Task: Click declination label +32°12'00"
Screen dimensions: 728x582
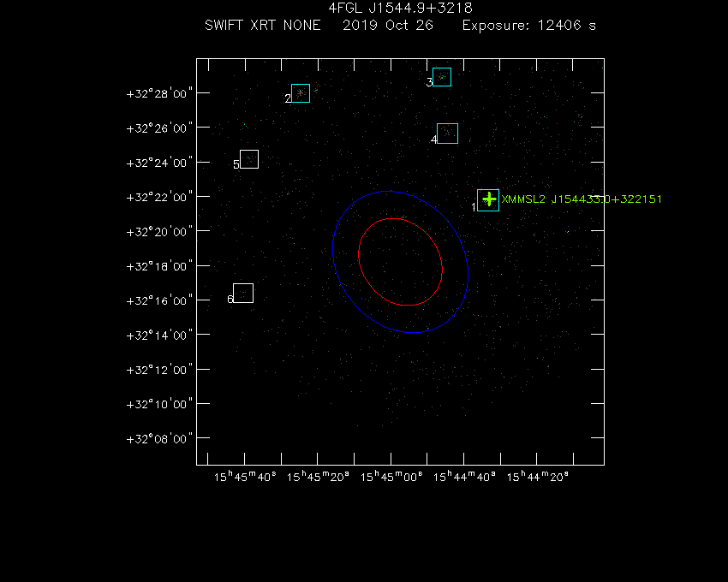Action: (x=159, y=370)
